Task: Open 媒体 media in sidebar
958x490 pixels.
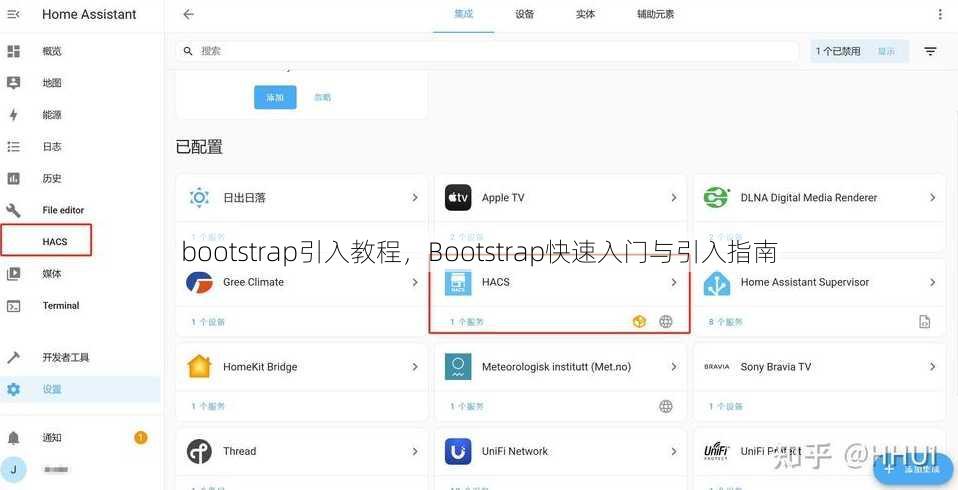Action: point(52,274)
